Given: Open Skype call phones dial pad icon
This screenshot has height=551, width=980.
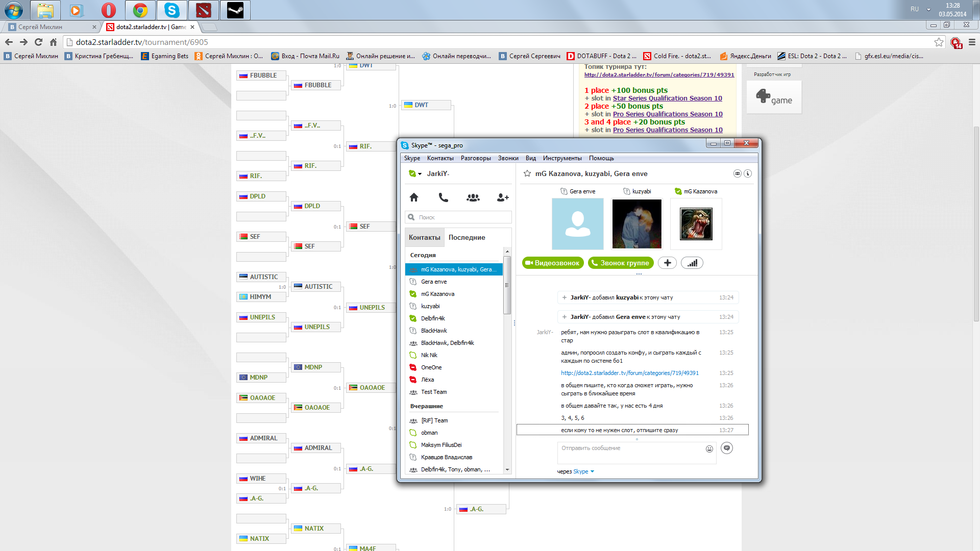Looking at the screenshot, I should pos(444,197).
